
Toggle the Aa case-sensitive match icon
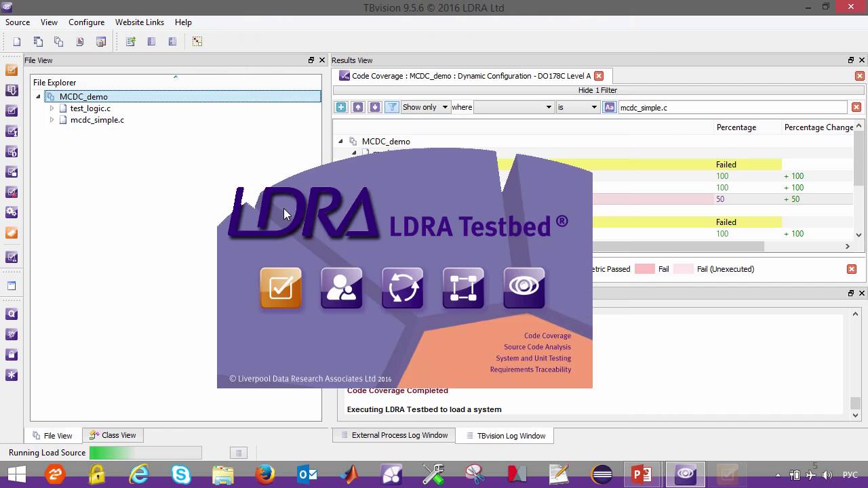coord(609,107)
